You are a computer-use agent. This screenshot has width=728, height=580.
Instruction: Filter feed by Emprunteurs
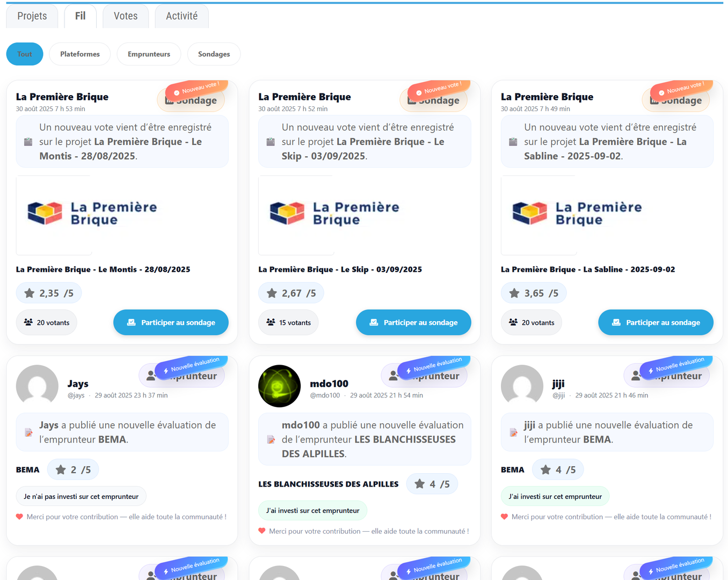click(149, 54)
